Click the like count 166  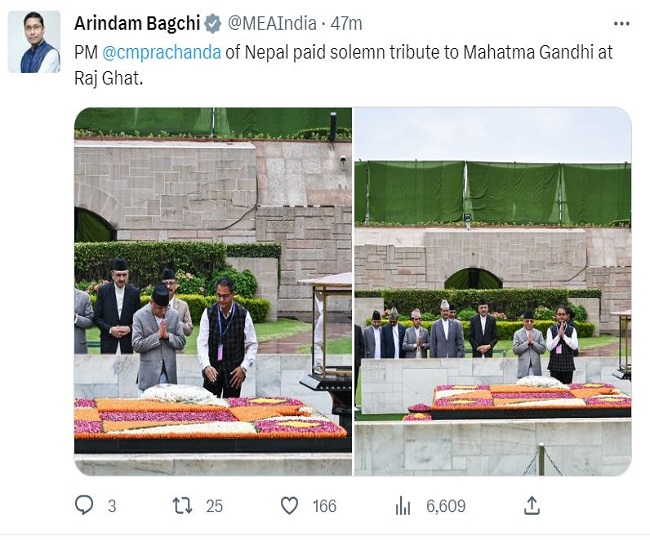pyautogui.click(x=324, y=506)
